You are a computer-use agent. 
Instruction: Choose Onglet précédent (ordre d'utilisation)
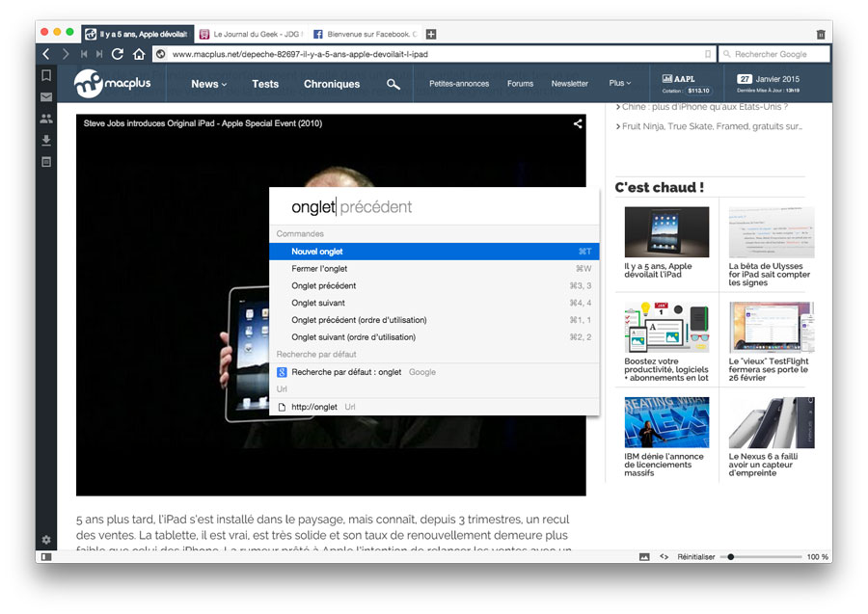(434, 320)
